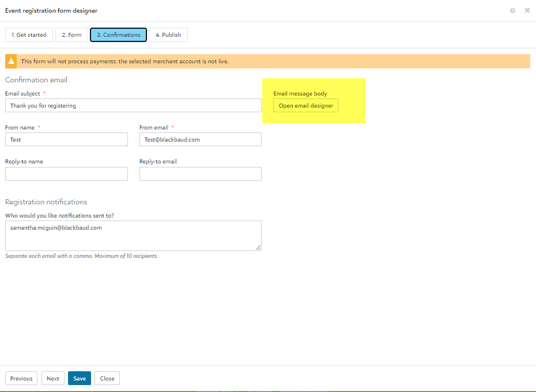
Task: Go back with the Previous button
Action: 21,378
